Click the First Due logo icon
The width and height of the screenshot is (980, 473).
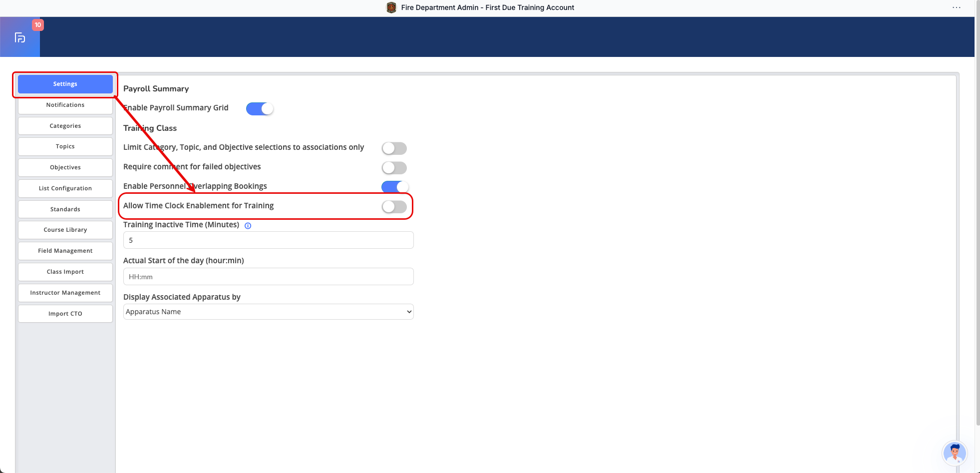[x=20, y=37]
